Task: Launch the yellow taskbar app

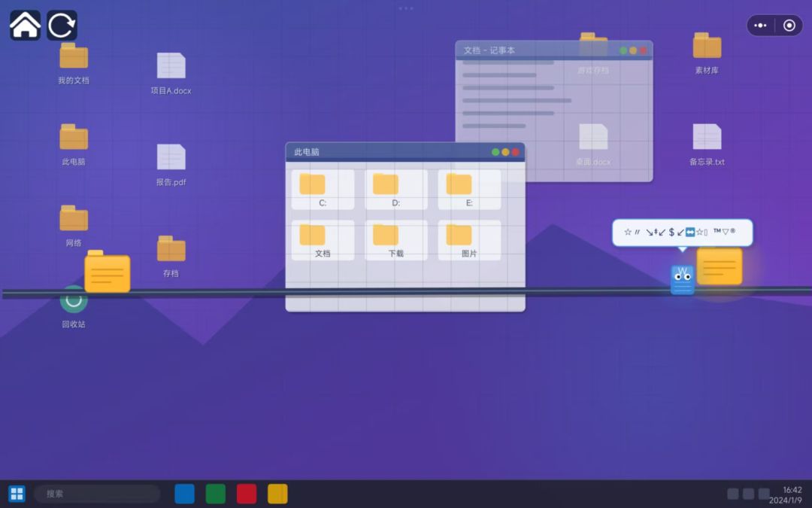Action: (277, 494)
